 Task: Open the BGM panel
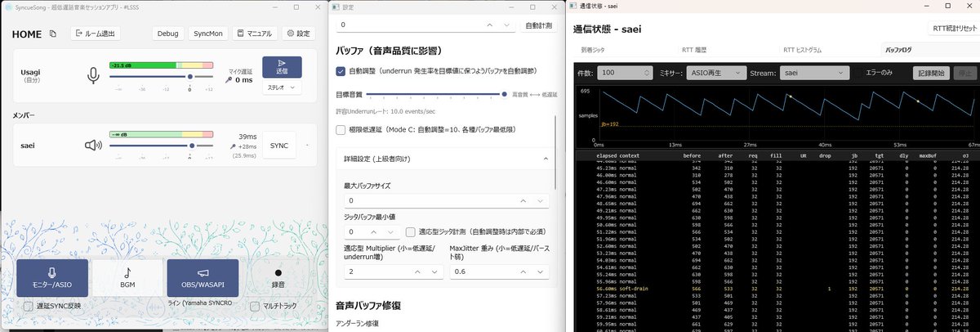coord(127,277)
